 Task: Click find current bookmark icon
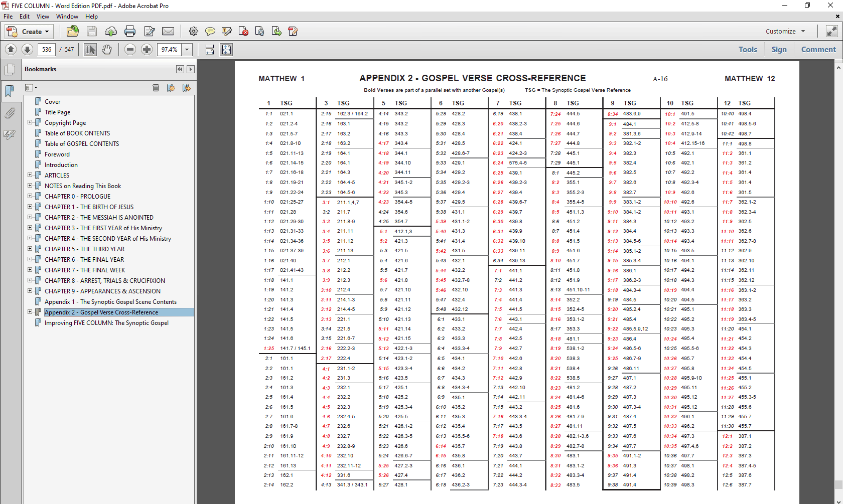coord(187,88)
